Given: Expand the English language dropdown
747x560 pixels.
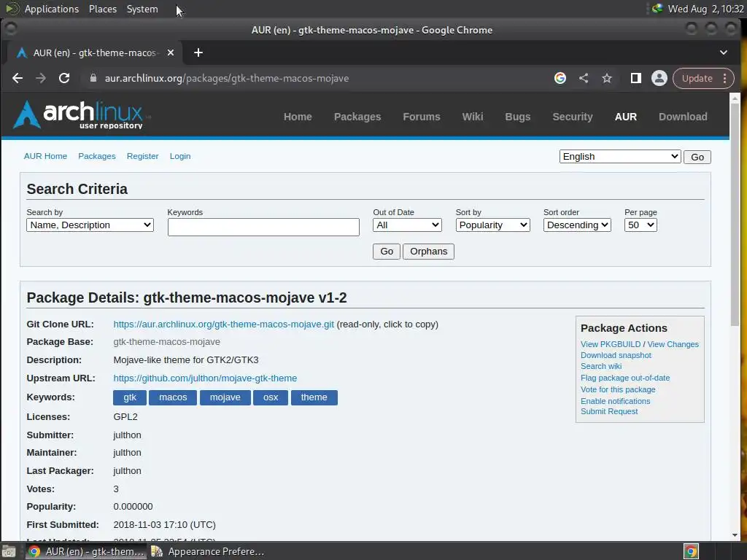Looking at the screenshot, I should tap(620, 157).
